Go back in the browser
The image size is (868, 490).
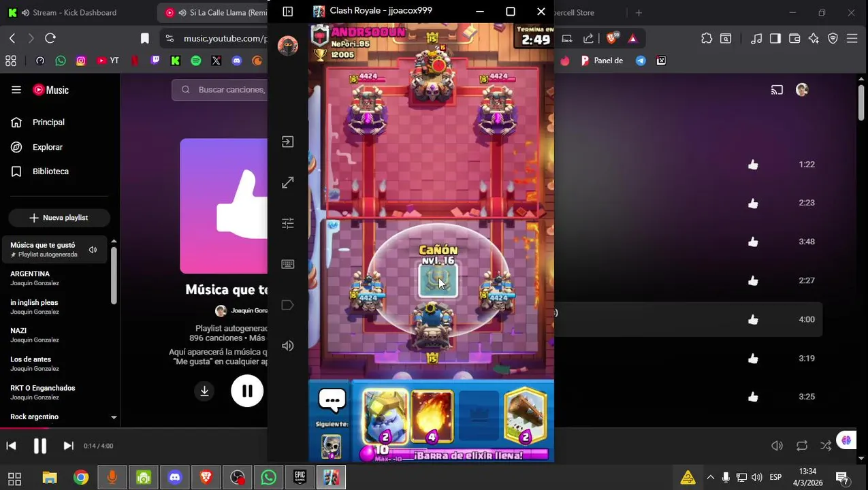[12, 38]
